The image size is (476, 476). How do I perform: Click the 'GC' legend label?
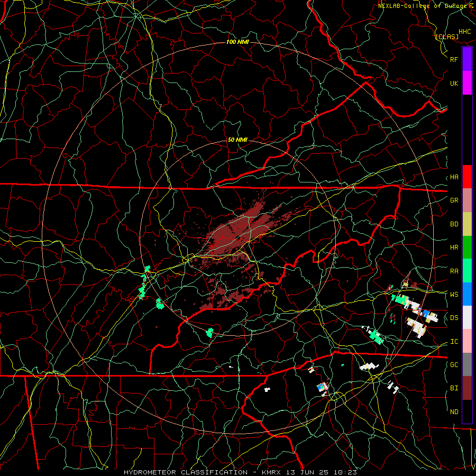[x=454, y=365]
